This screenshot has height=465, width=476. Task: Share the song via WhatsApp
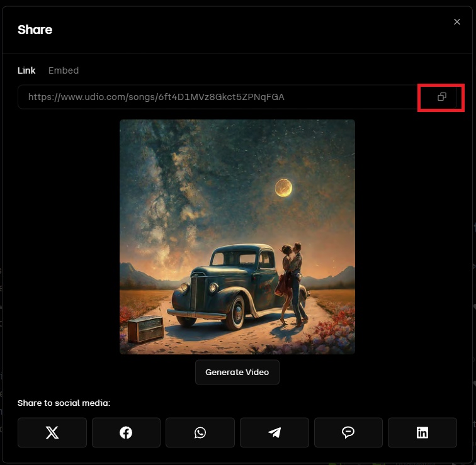pos(200,432)
